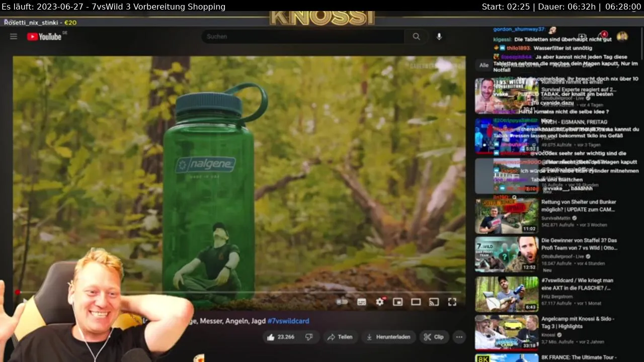This screenshot has width=644, height=362.
Task: Open Angelcamp mit Knossi & Sido thumbnail
Action: click(x=507, y=332)
